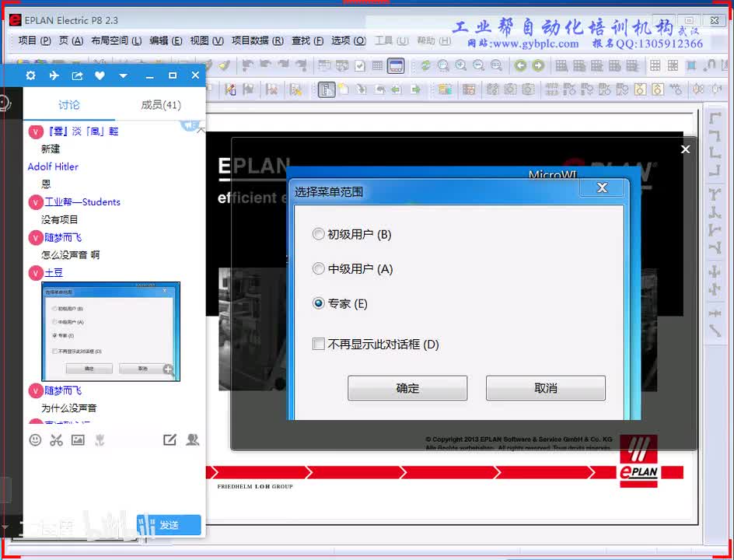Cancel the menu scope dialog with 取消
The height and width of the screenshot is (560, 734).
click(x=545, y=388)
